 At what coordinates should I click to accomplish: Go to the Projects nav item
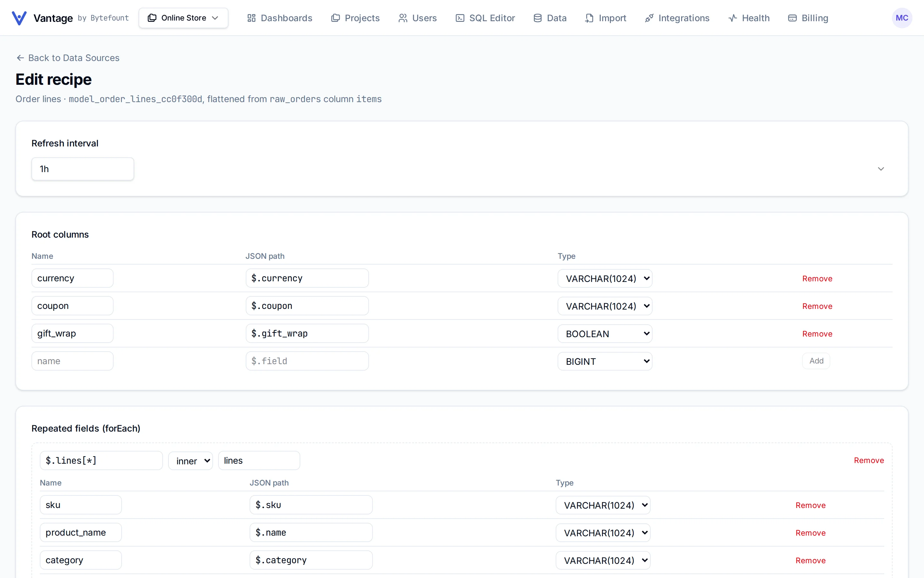355,18
